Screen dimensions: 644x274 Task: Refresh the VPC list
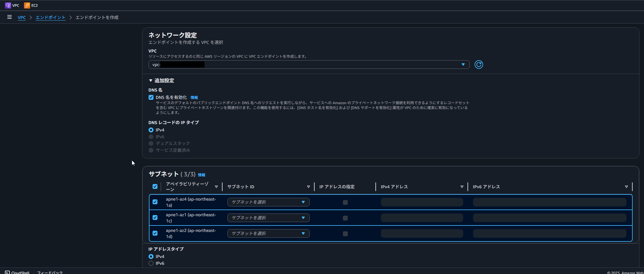coord(479,65)
